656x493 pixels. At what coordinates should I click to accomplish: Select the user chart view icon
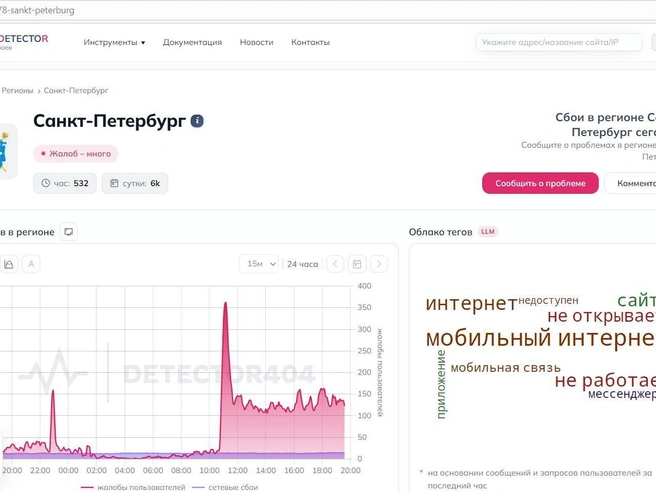click(31, 264)
